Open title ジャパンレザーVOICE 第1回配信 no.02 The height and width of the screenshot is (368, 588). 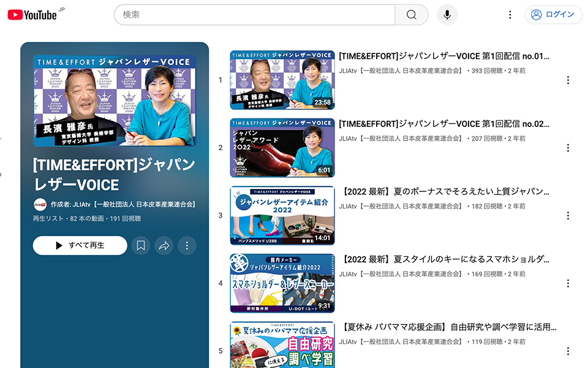[x=445, y=124]
